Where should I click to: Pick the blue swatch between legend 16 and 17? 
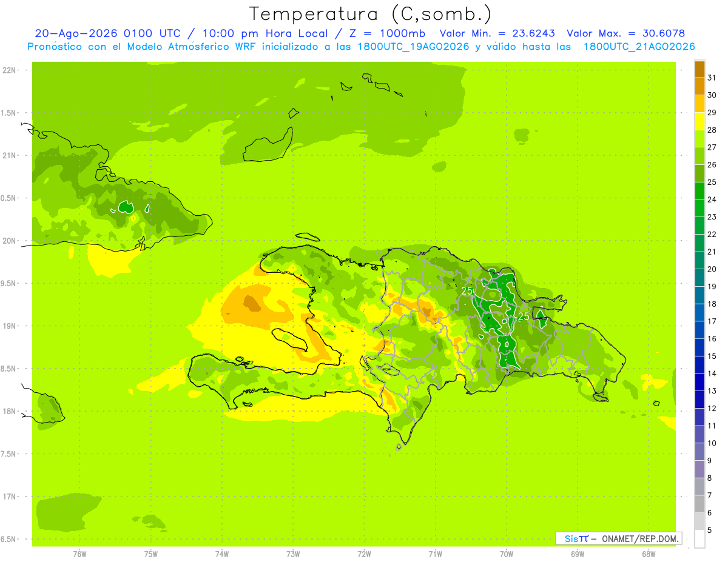tap(700, 330)
